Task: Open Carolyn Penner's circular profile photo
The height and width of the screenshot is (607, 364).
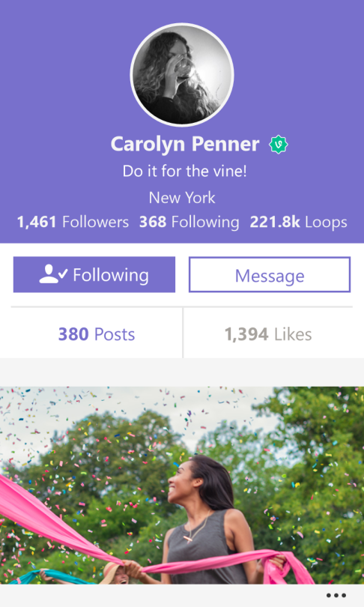Action: (x=182, y=75)
